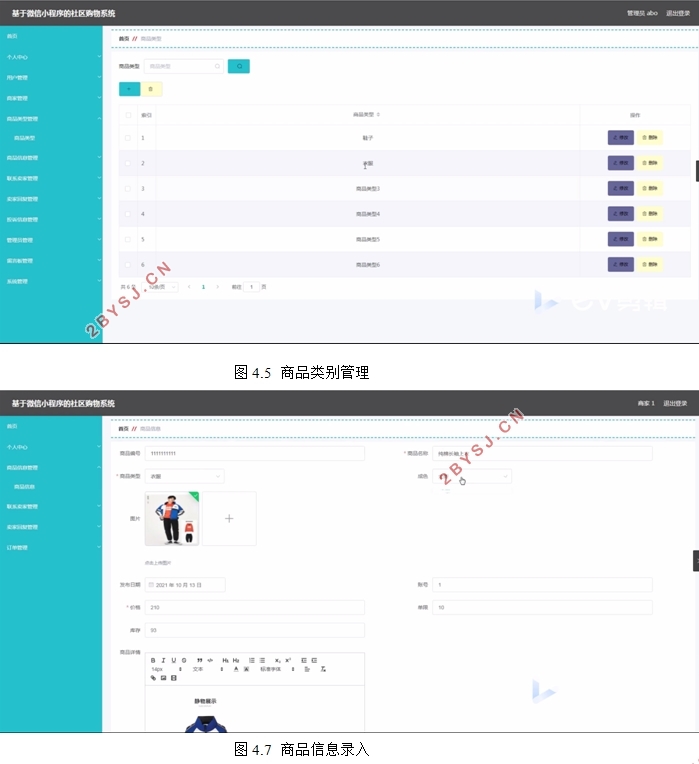Open the 成色 dropdown in the product form
The width and height of the screenshot is (699, 764).
471,477
